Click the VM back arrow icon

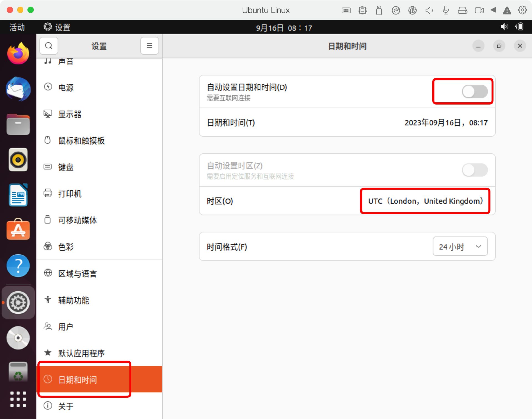coord(493,10)
